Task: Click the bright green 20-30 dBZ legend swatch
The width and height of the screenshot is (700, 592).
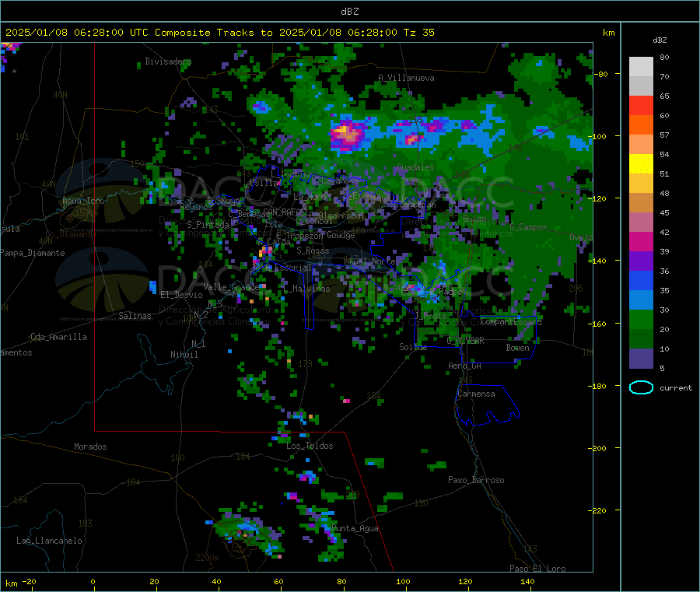Action: click(641, 319)
